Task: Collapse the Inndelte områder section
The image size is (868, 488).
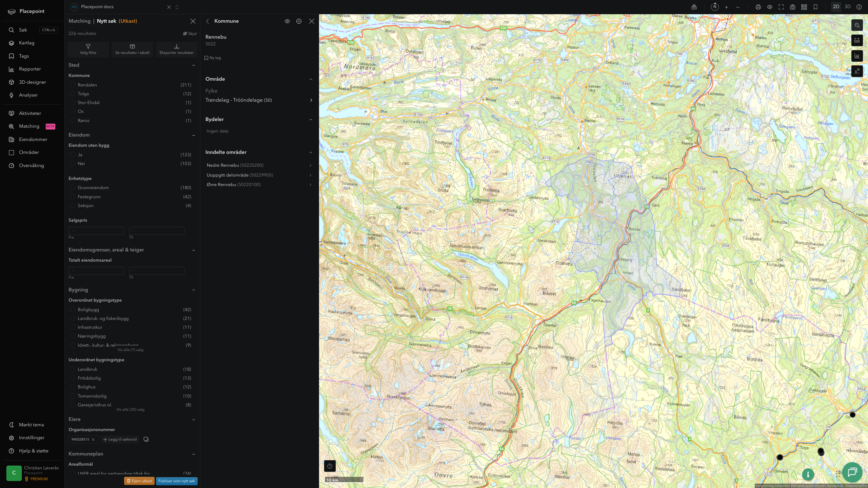Action: coord(311,152)
